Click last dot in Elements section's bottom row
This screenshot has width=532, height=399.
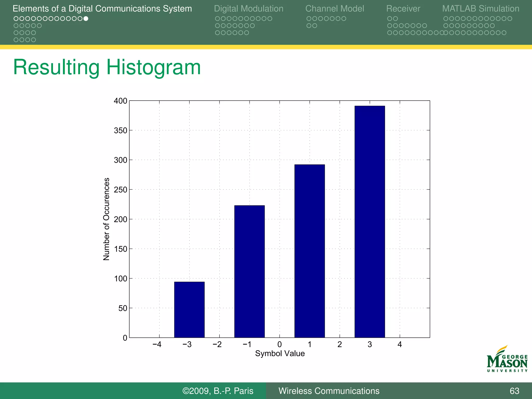[34, 40]
